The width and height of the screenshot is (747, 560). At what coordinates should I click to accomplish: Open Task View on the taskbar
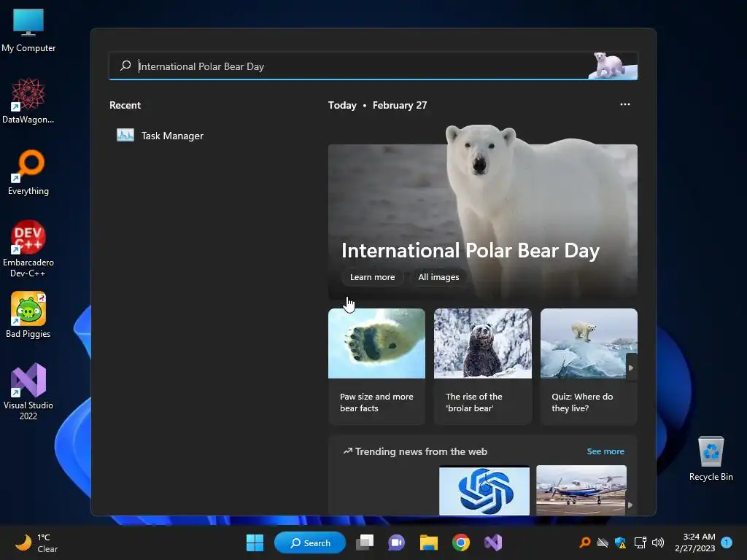point(365,542)
